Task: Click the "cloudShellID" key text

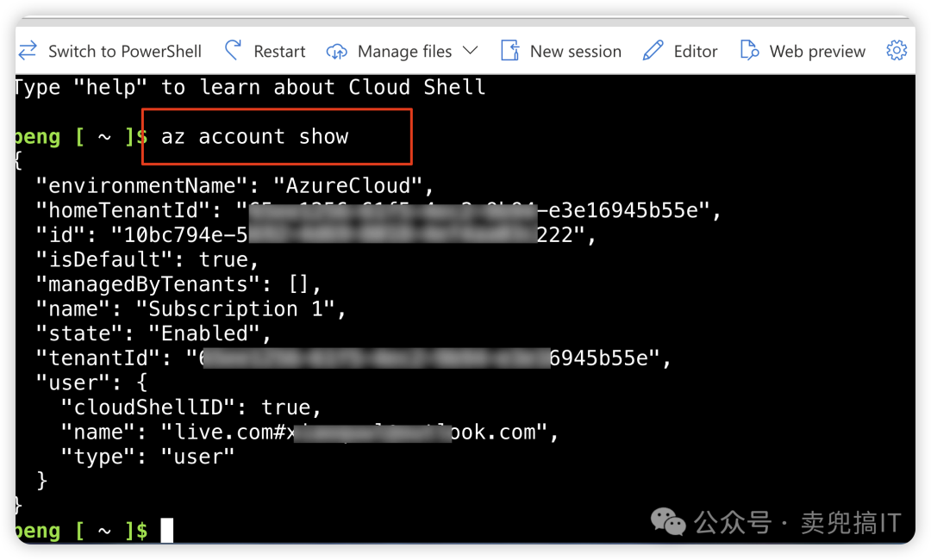Action: (148, 407)
